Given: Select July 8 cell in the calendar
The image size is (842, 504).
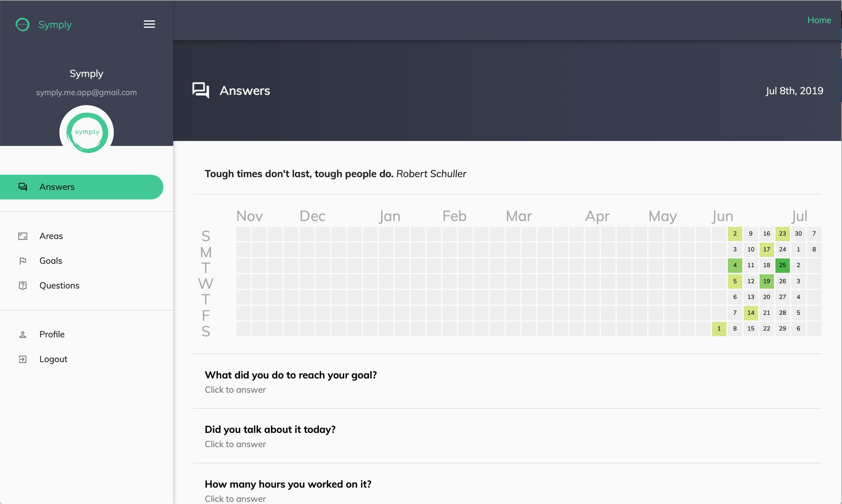Looking at the screenshot, I should (814, 249).
